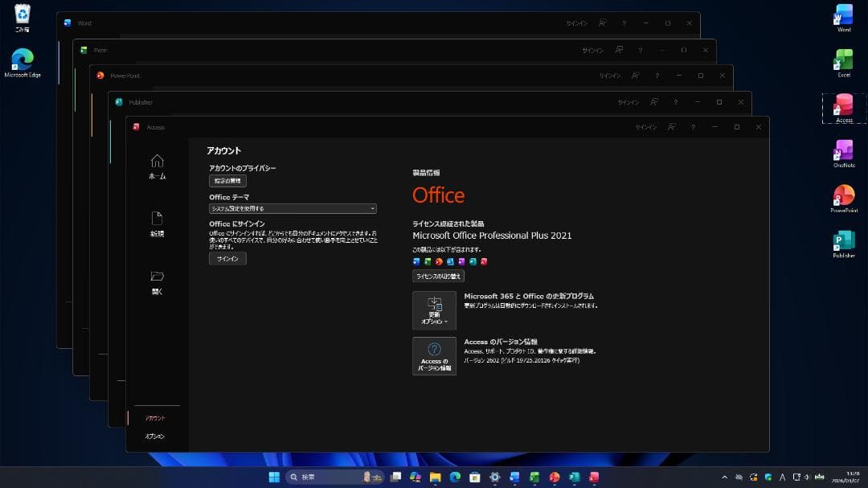The image size is (868, 488).
Task: Click the Access のバージョン情報 button
Action: coord(434,356)
